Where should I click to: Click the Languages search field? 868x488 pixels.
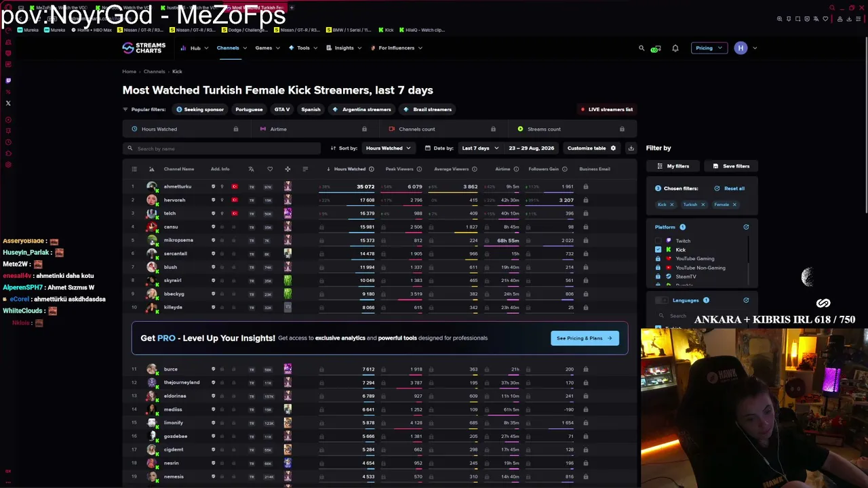[x=702, y=316]
